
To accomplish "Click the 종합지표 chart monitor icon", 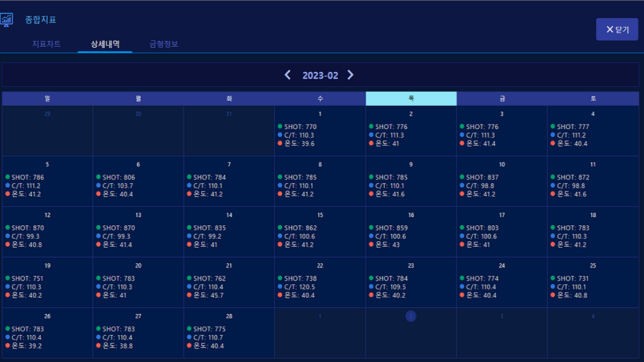I will click(x=6, y=20).
